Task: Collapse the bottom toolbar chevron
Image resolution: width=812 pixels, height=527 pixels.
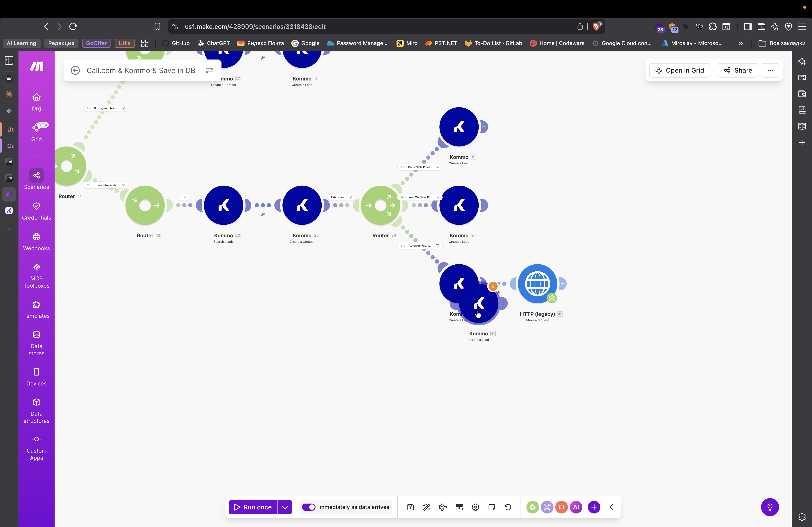Action: pos(611,507)
